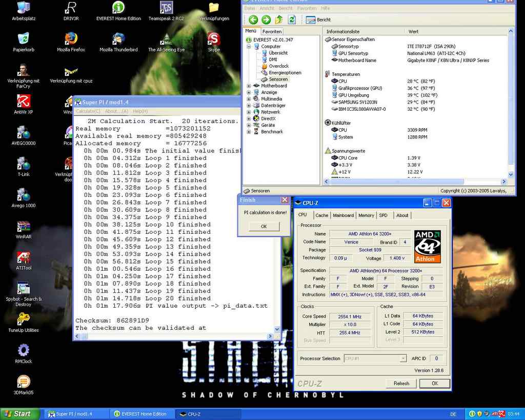Switch to the Cache tab in CPU-Z
This screenshot has width=525, height=420.
(x=321, y=215)
